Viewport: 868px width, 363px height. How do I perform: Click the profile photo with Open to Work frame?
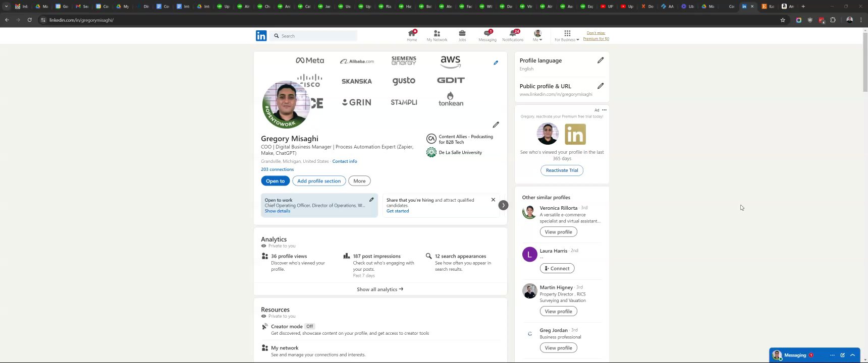coord(286,104)
